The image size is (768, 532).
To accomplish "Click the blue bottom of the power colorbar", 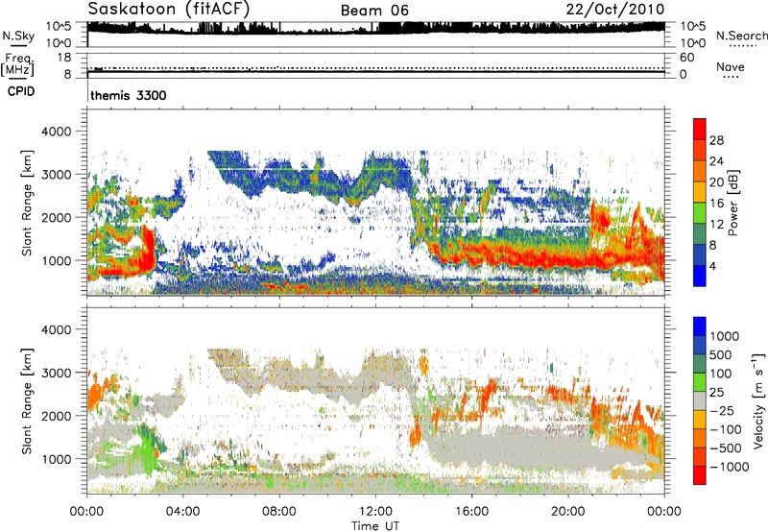I will point(700,277).
